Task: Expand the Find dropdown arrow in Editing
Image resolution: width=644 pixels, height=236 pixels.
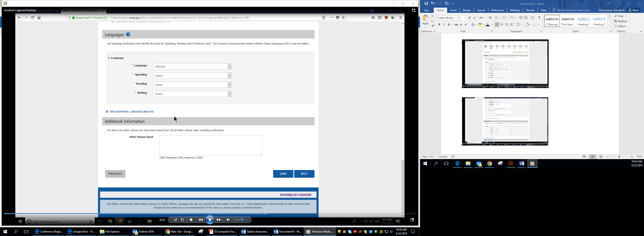Action: 626,16
